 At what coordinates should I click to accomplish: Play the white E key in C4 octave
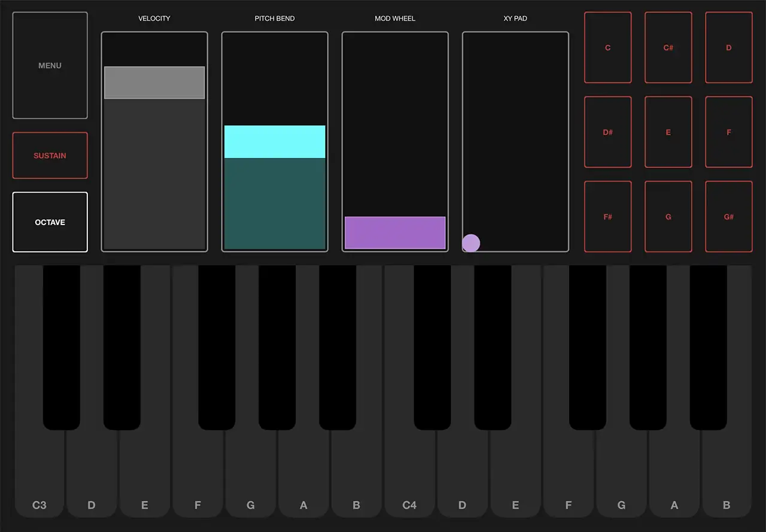[515, 473]
